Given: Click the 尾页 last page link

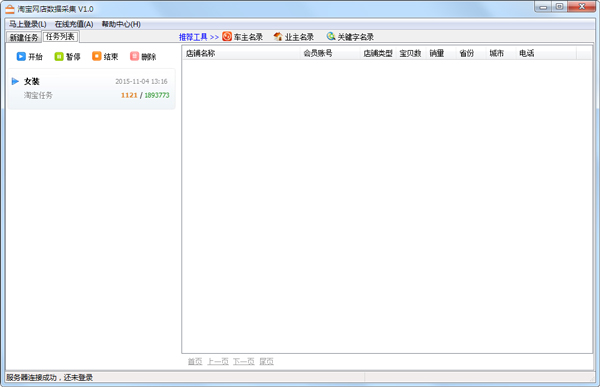Looking at the screenshot, I should [266, 361].
